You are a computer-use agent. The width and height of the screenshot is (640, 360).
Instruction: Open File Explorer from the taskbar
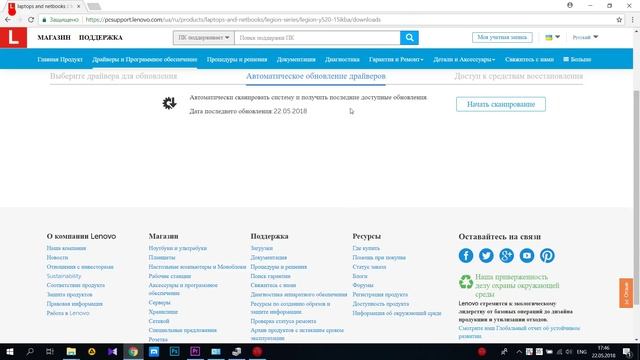pos(71,351)
